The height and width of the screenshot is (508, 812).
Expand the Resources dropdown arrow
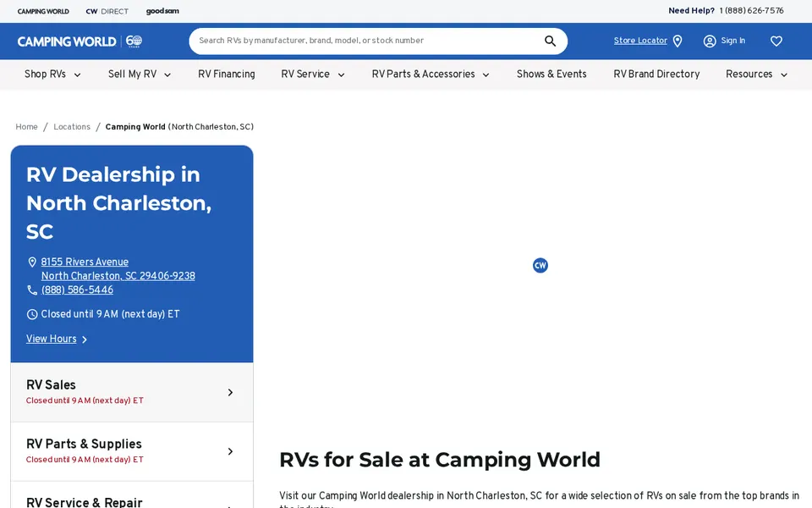click(x=784, y=75)
